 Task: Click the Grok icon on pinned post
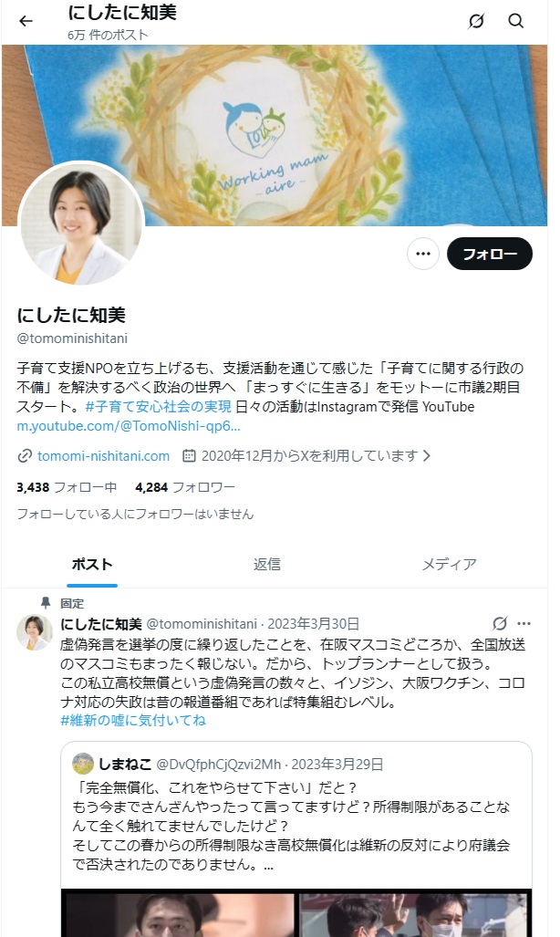(x=500, y=623)
